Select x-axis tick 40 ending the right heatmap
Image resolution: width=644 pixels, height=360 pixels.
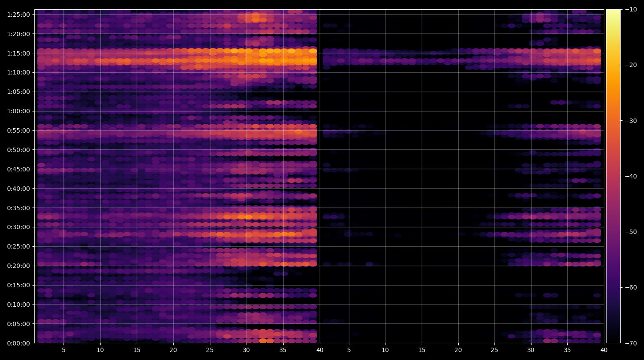click(604, 350)
